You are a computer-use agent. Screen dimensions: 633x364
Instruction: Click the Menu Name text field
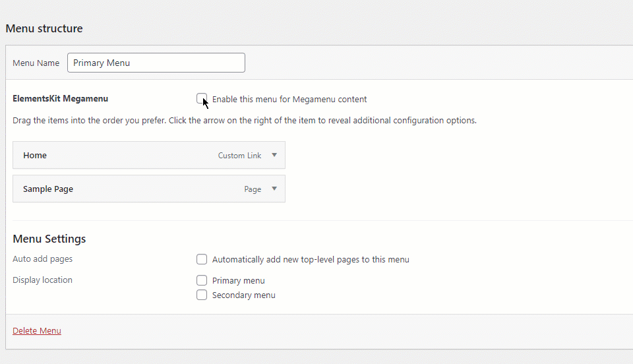[156, 63]
